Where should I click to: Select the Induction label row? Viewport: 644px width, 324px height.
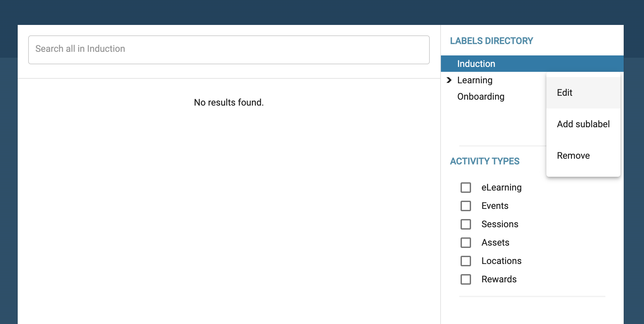pyautogui.click(x=476, y=64)
